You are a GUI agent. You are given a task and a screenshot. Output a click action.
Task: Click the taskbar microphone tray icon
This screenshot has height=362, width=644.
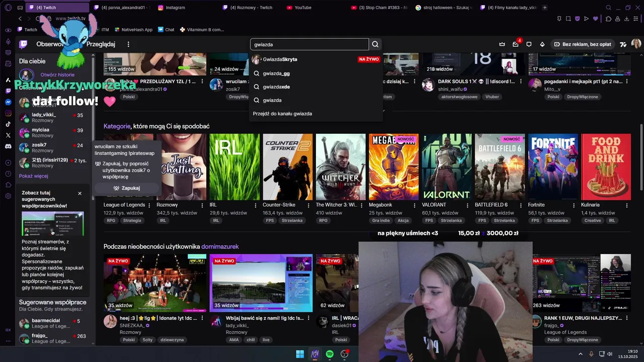[591, 354]
